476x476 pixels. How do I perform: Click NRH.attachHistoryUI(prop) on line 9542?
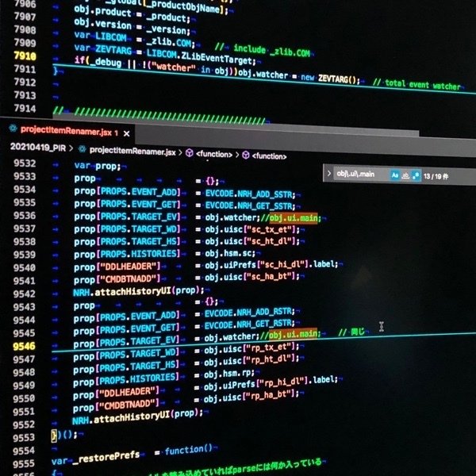tap(138, 291)
